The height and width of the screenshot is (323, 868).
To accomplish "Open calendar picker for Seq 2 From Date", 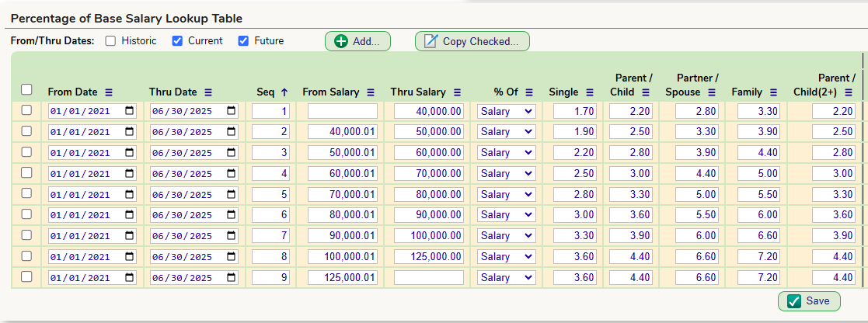I will (x=129, y=132).
